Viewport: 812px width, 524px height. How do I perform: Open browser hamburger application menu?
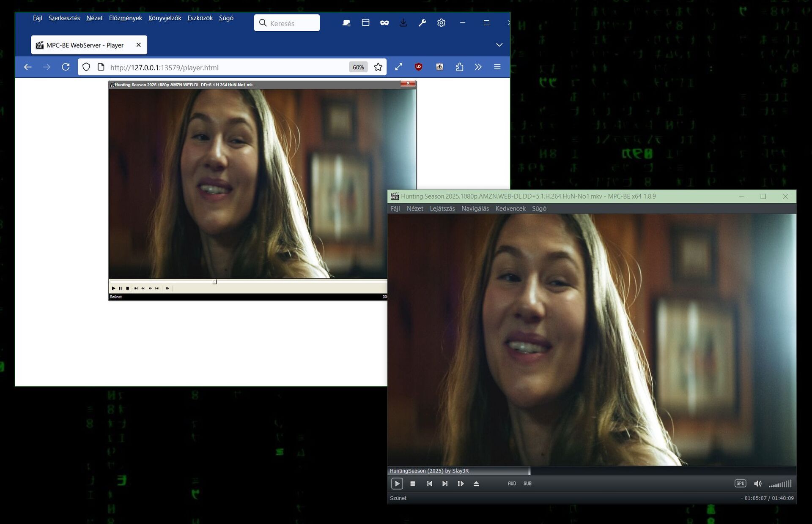(x=497, y=67)
